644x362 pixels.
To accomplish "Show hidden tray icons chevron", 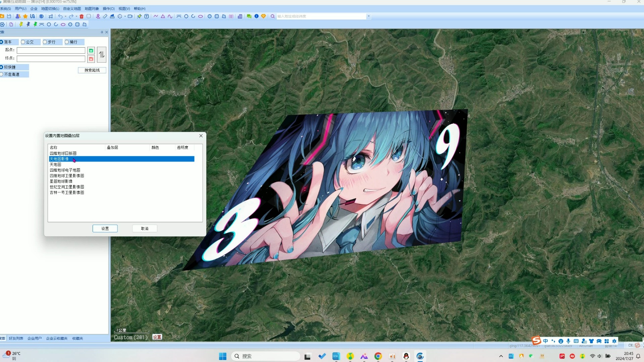I will pyautogui.click(x=501, y=356).
